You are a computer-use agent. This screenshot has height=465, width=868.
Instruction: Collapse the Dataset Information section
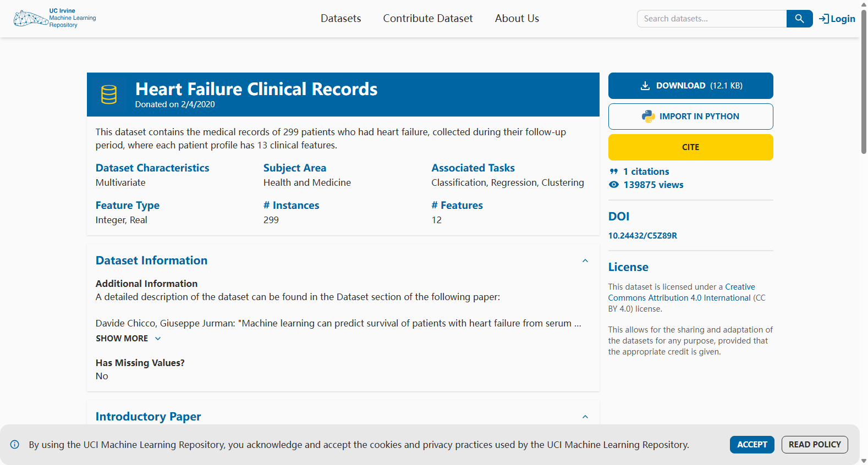[x=585, y=261]
